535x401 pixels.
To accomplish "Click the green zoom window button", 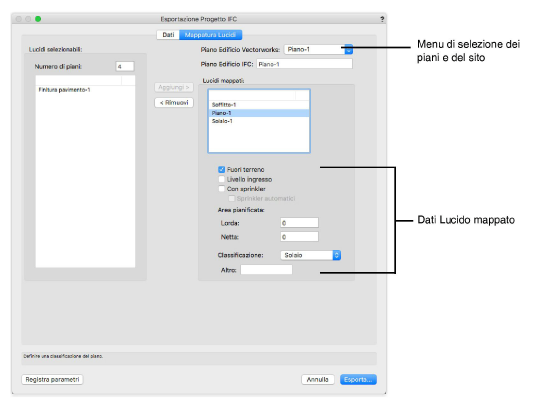I will click(38, 19).
